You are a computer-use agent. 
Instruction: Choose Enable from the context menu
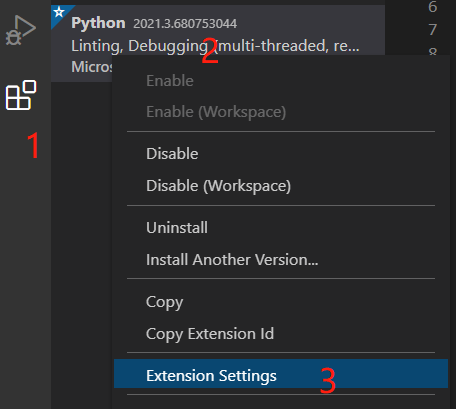click(170, 81)
